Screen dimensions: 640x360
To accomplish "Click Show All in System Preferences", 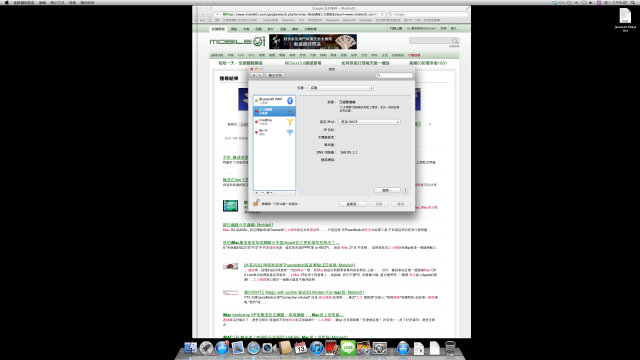I will pyautogui.click(x=275, y=75).
